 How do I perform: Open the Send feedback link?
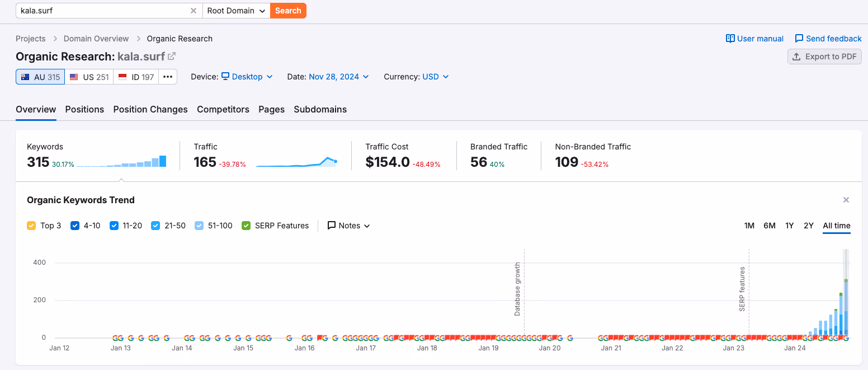click(x=828, y=39)
